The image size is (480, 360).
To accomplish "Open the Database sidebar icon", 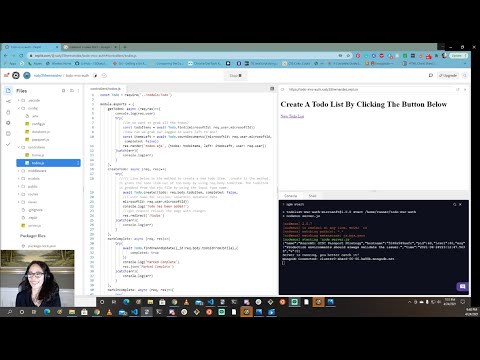I will click(x=8, y=134).
